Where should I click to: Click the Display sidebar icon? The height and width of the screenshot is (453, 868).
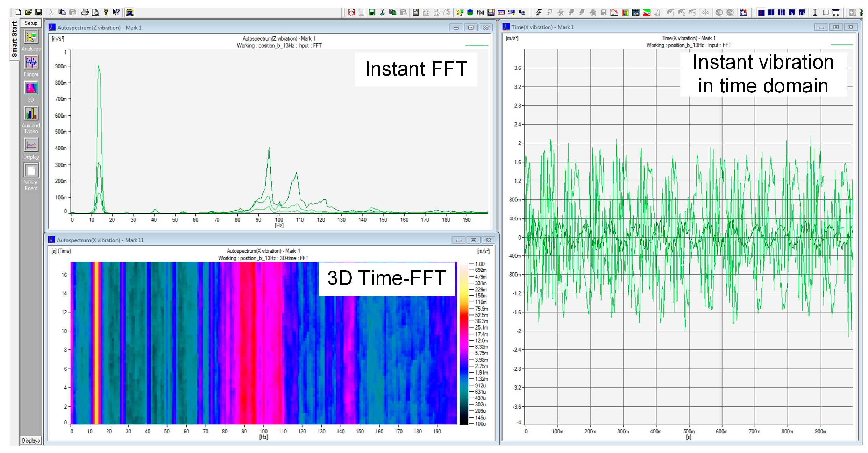click(31, 145)
